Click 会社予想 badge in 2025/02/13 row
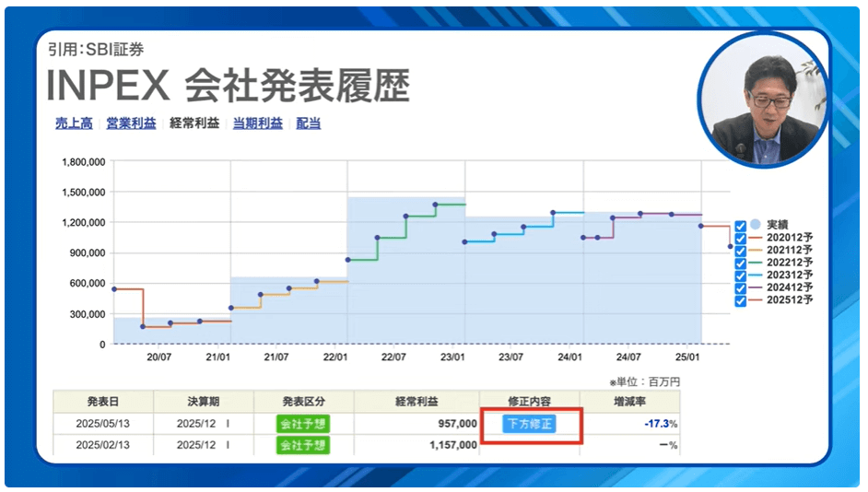 (x=303, y=445)
